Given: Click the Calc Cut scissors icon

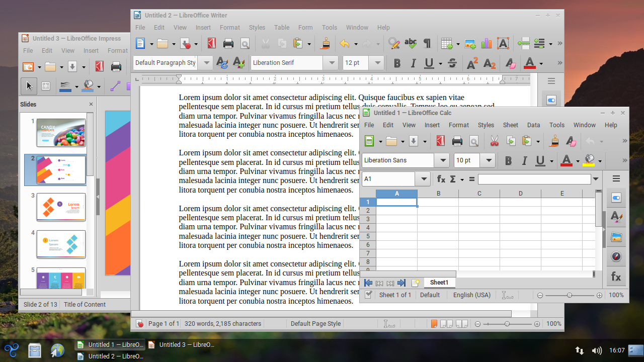Looking at the screenshot, I should coord(494,141).
